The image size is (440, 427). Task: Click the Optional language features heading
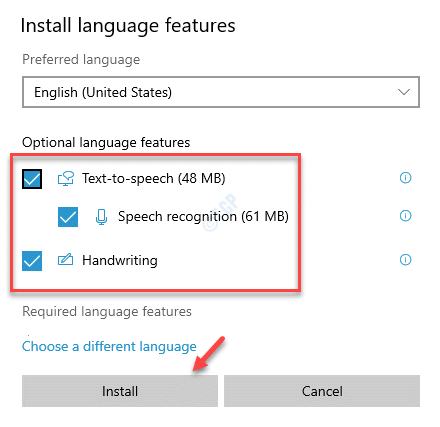(106, 143)
